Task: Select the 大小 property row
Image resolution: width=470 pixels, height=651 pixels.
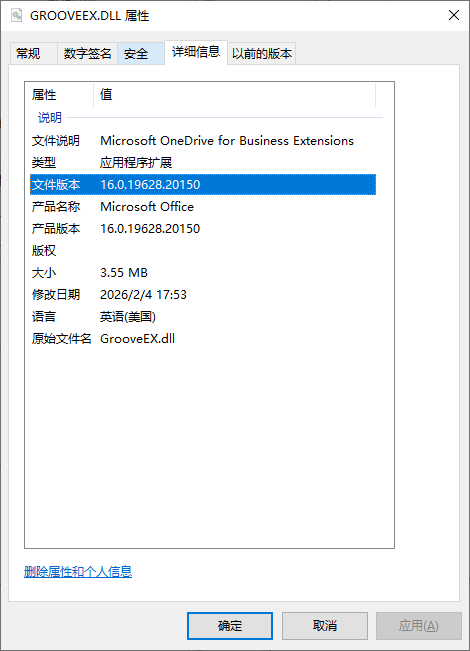Action: pyautogui.click(x=203, y=273)
